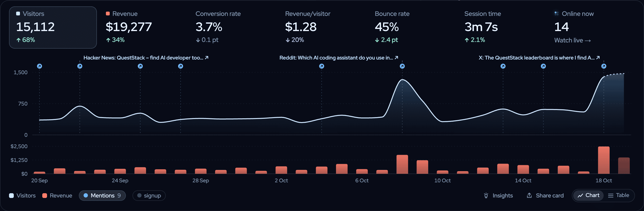The image size is (644, 211).
Task: Click the revenue bar above 24 Sep
Action: [x=120, y=171]
